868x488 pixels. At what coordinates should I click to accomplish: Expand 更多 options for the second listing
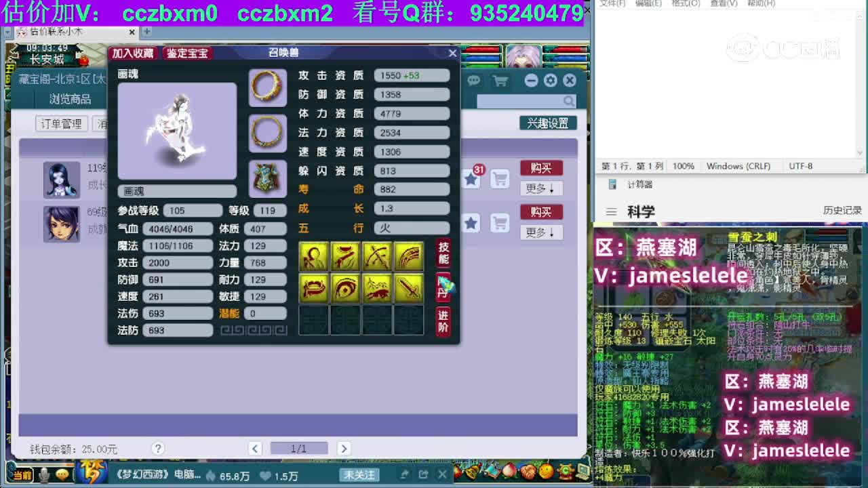[541, 232]
